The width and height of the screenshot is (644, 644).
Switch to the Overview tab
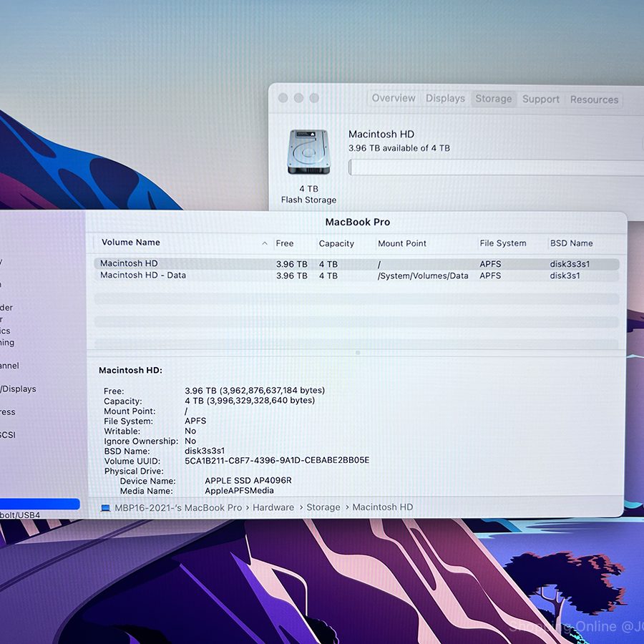pos(394,98)
